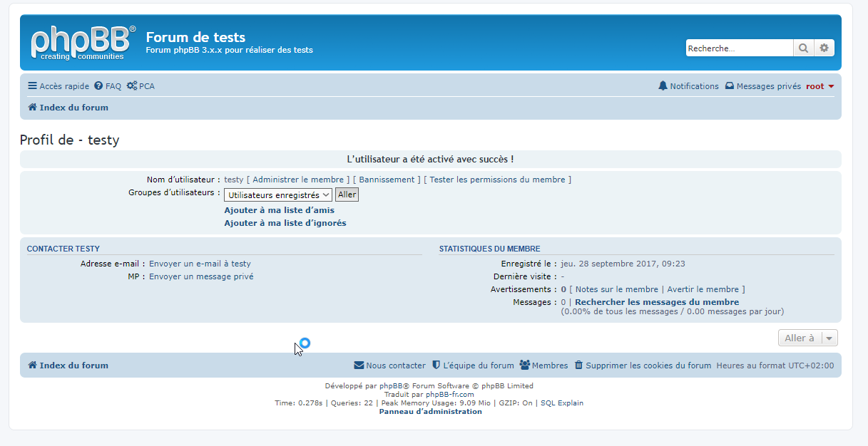Screen dimensions: 868x446
Task: Open the Notifications bell
Action: [x=688, y=86]
